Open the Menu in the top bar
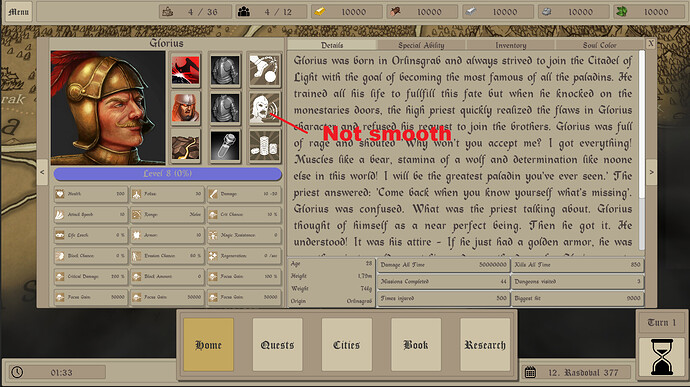This screenshot has height=387, width=690. [x=18, y=12]
